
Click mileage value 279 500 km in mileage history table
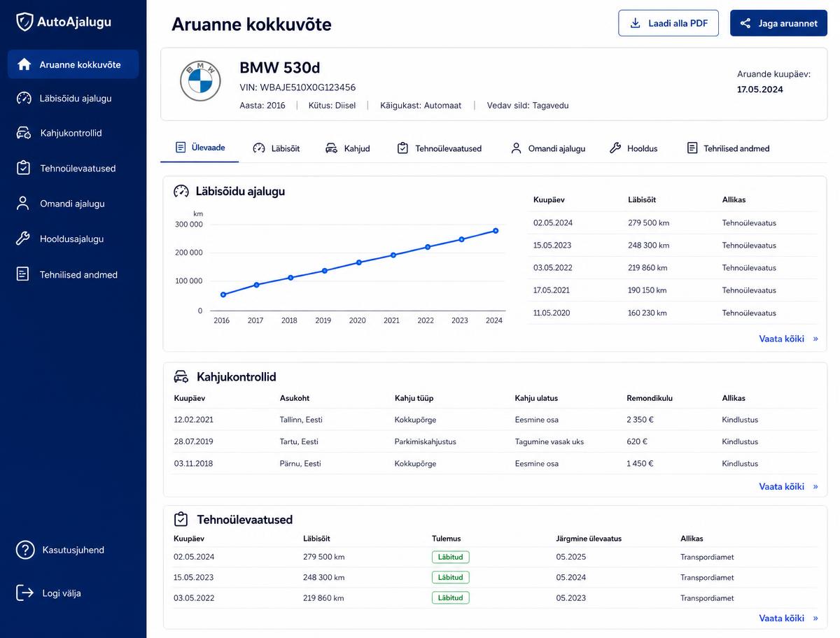649,223
